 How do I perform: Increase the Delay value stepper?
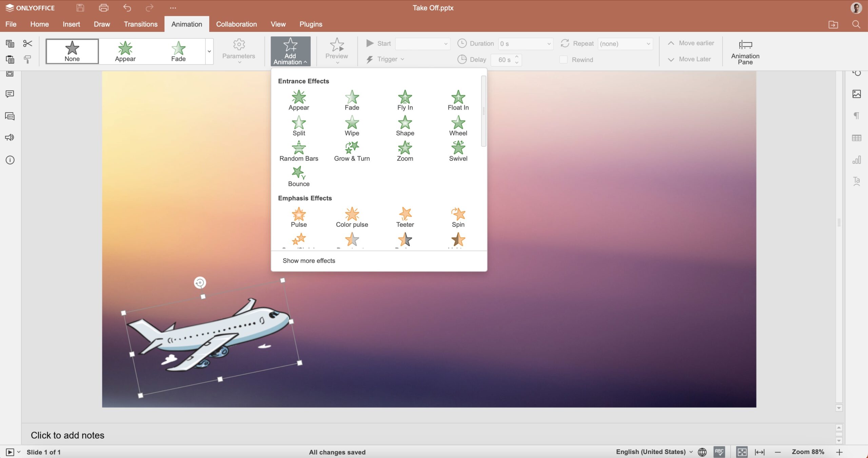(517, 57)
